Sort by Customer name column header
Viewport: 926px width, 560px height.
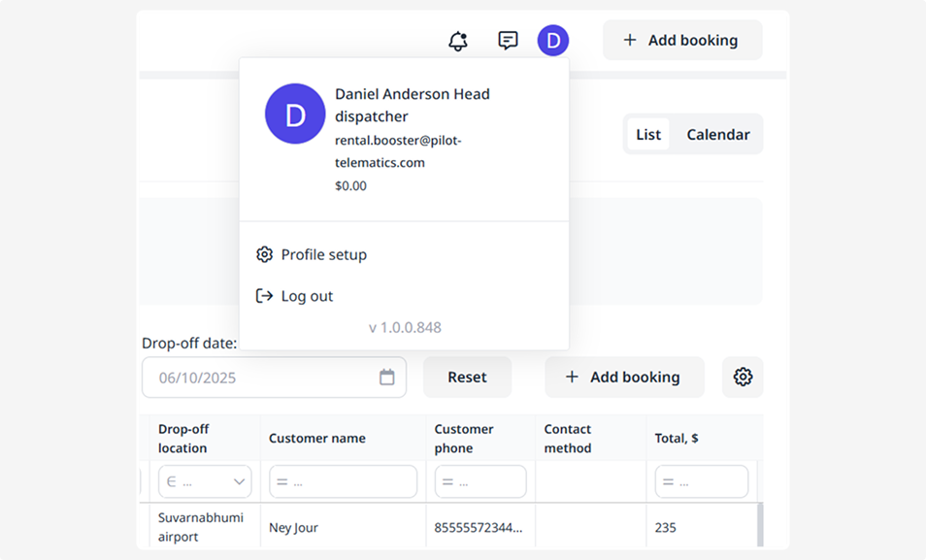point(317,439)
